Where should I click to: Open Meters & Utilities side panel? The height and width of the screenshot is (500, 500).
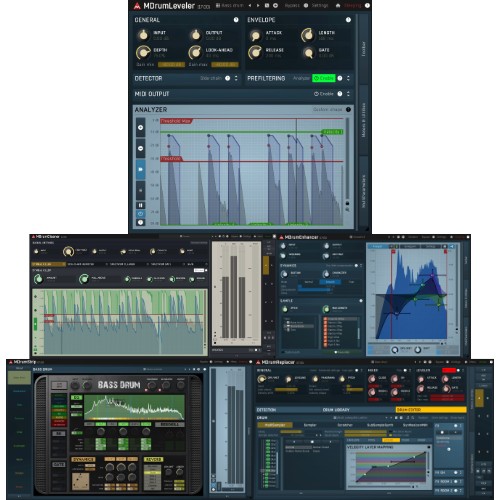(x=364, y=120)
